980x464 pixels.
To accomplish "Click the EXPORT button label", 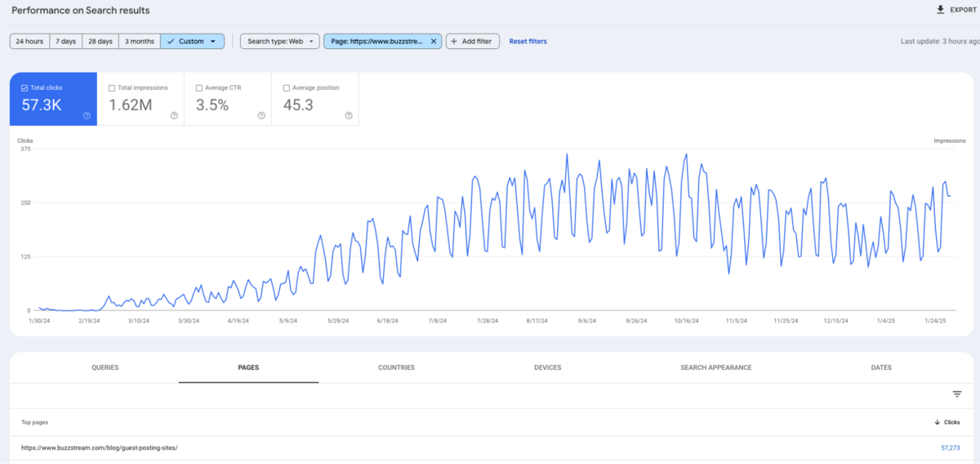I will point(963,10).
